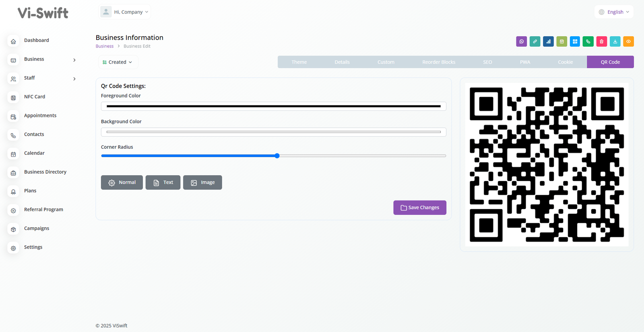Switch to the Cookie tab
This screenshot has height=332, width=644.
pos(566,62)
